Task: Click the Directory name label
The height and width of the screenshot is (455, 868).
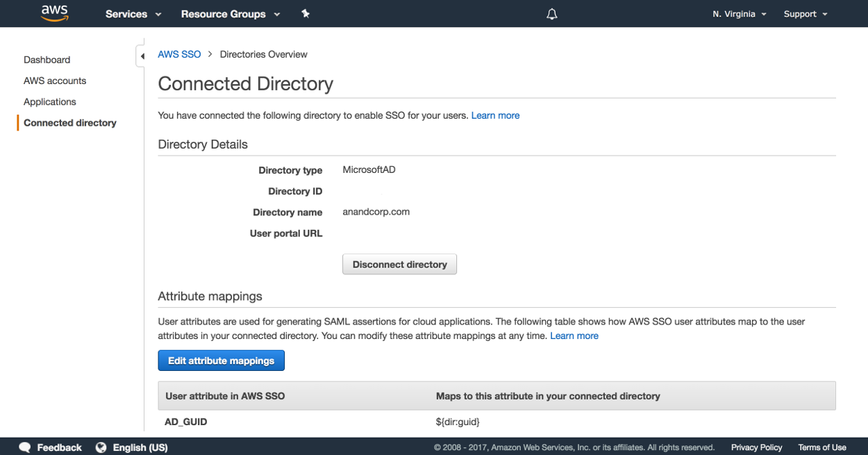Action: click(287, 212)
